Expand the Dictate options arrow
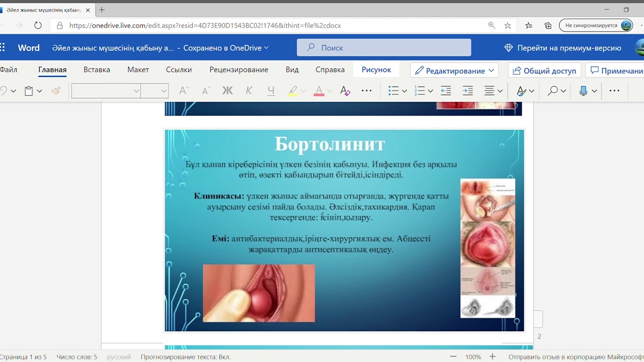Screen dimensions: 644x362 594,91
